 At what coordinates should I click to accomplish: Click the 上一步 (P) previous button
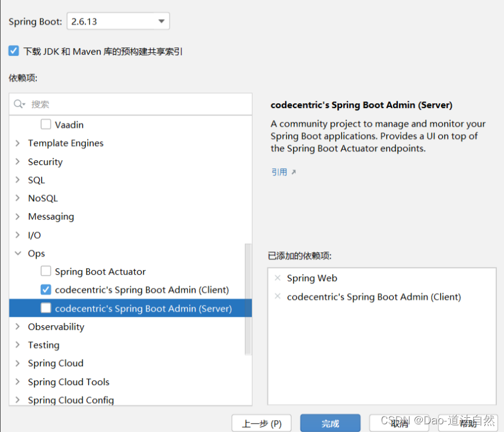261,423
